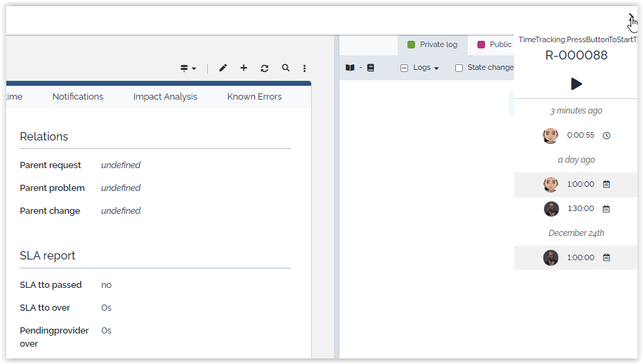Click the closed book icon in log toolbar
The image size is (643, 364).
pyautogui.click(x=371, y=68)
